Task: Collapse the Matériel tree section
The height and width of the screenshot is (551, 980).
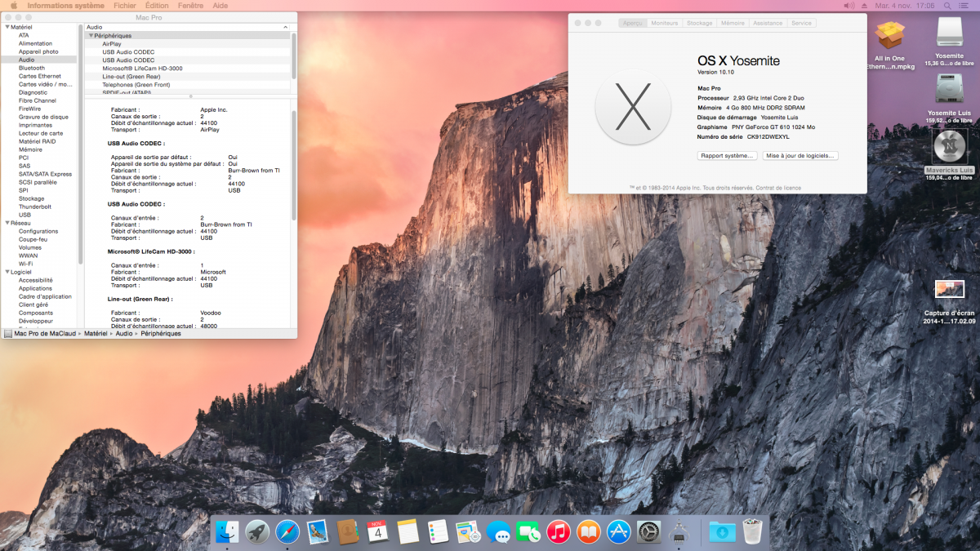Action: 7,27
